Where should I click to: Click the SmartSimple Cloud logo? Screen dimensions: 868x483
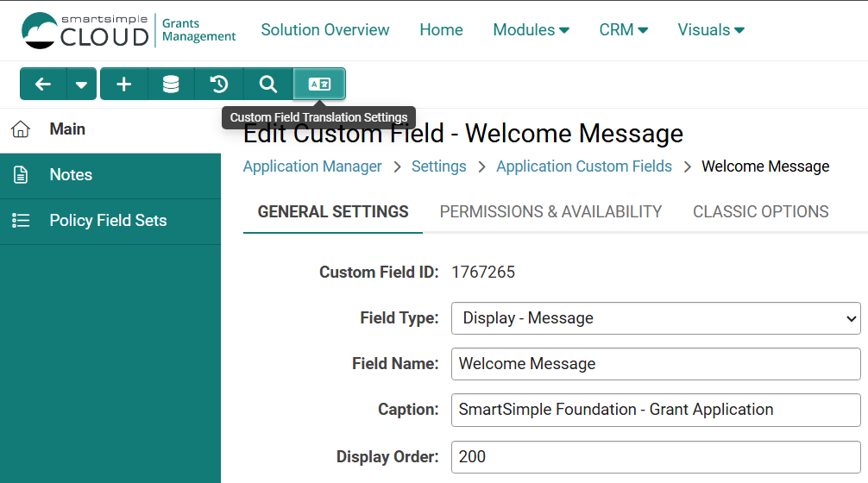coord(85,30)
